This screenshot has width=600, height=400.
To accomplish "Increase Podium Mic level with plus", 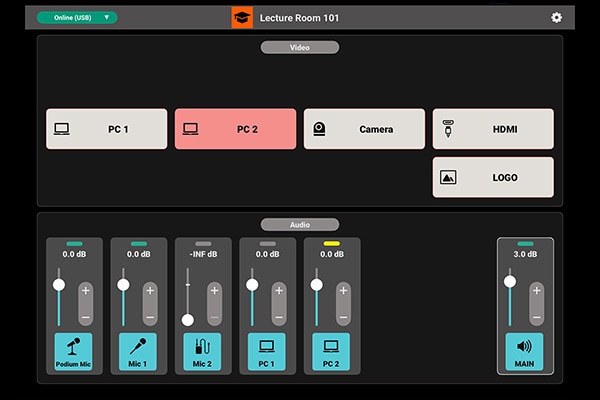I will 86,290.
